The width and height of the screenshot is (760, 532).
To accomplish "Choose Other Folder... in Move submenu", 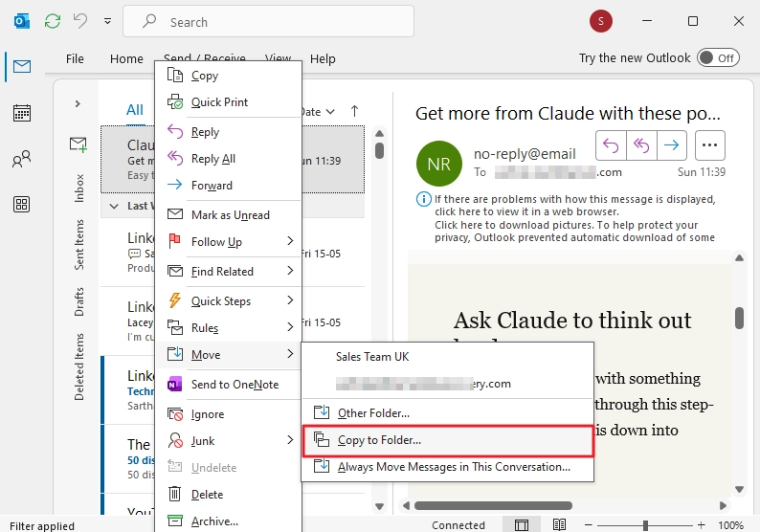I will 447,412.
